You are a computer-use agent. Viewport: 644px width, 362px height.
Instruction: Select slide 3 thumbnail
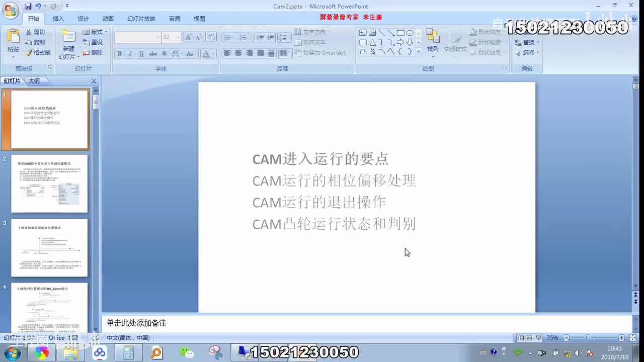coord(49,248)
